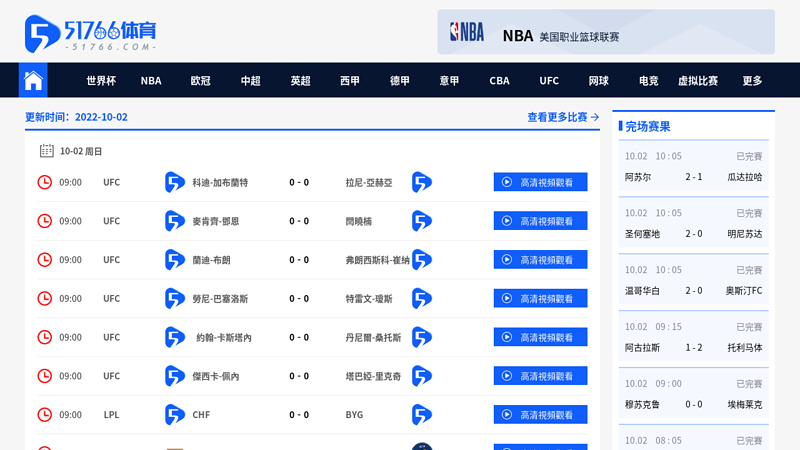Click team logo of 約翰-卡斯塔內
Image resolution: width=800 pixels, height=450 pixels.
(x=174, y=337)
